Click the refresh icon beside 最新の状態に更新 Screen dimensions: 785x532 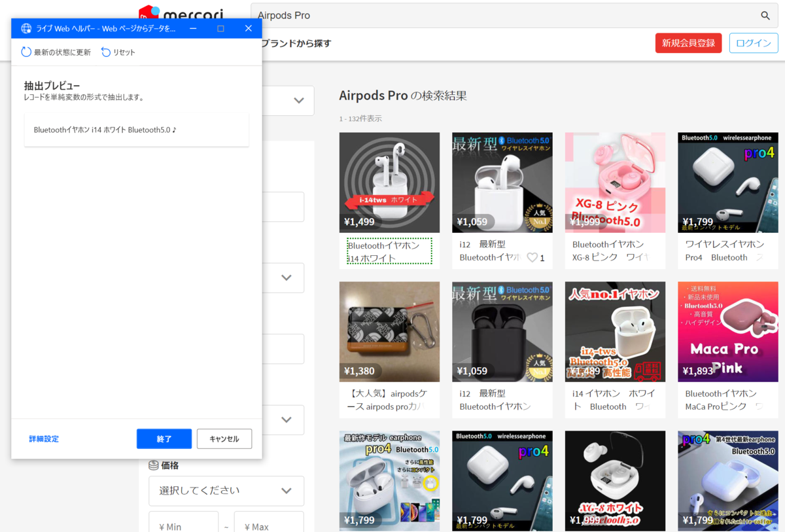26,52
